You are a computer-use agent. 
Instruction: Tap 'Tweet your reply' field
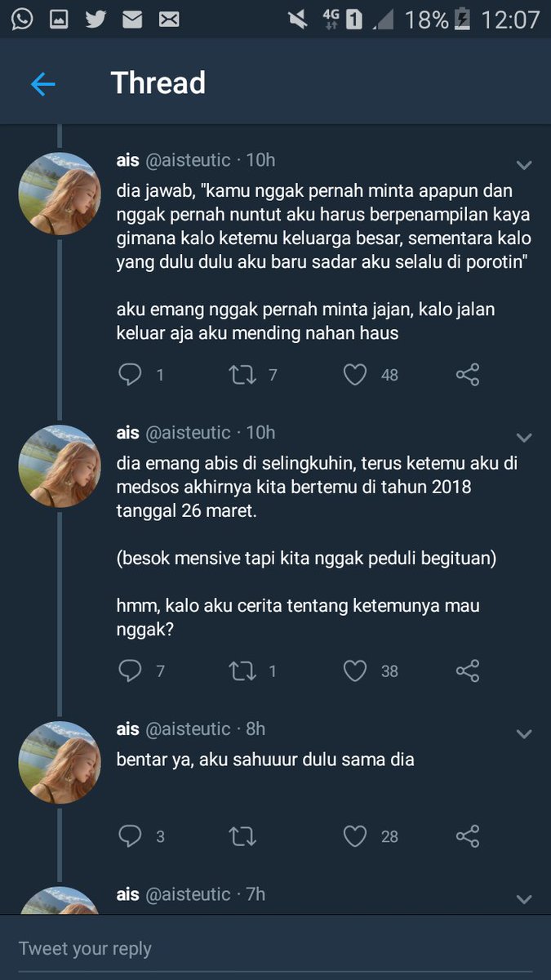275,948
